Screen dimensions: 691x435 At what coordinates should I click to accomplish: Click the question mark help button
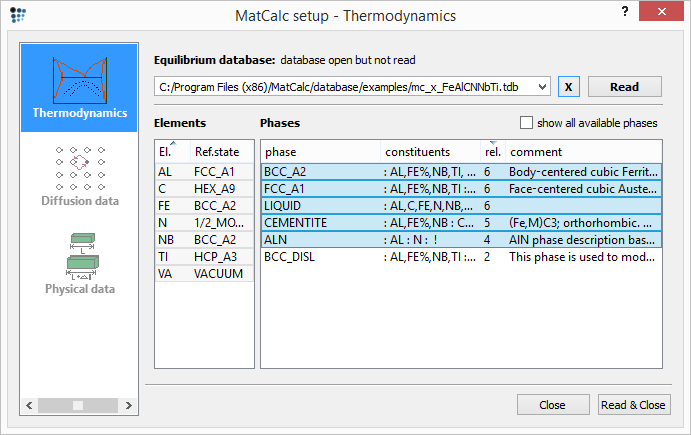(625, 11)
